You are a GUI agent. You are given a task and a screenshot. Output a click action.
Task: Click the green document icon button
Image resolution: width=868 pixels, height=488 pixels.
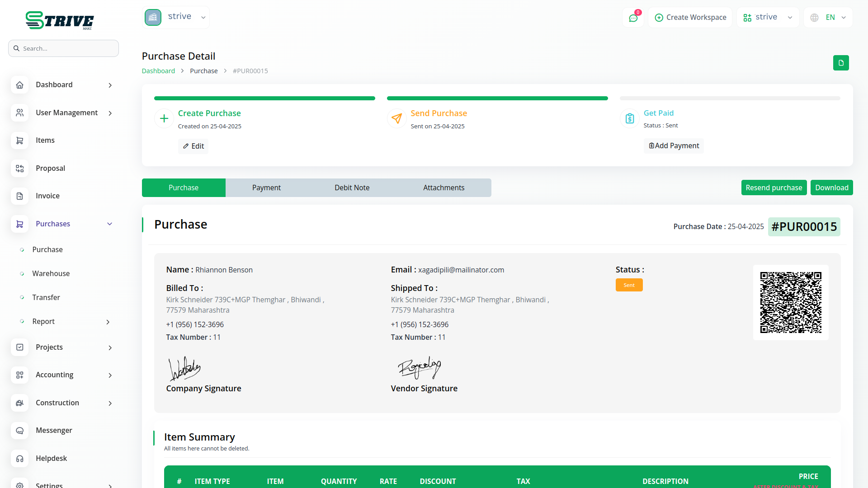[x=840, y=63]
